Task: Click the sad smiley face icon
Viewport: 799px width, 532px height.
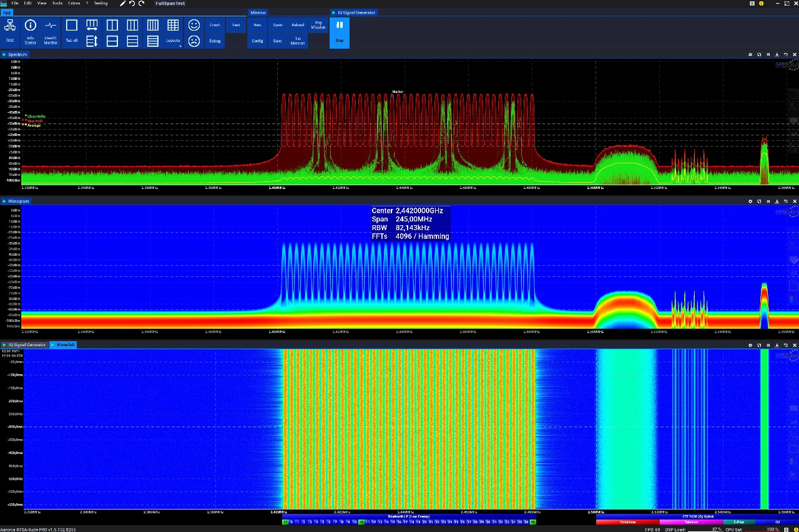Action: [194, 41]
